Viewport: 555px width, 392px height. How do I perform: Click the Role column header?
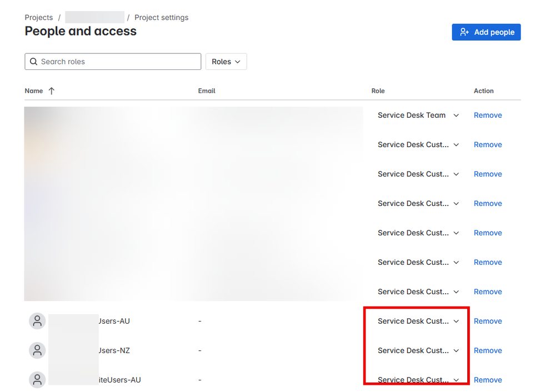pyautogui.click(x=378, y=91)
